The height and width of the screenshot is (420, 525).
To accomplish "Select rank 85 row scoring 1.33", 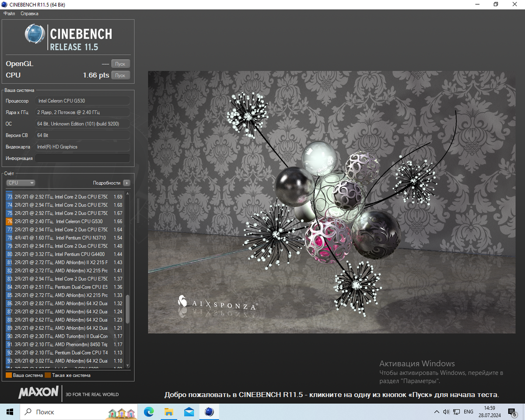I will [x=65, y=295].
